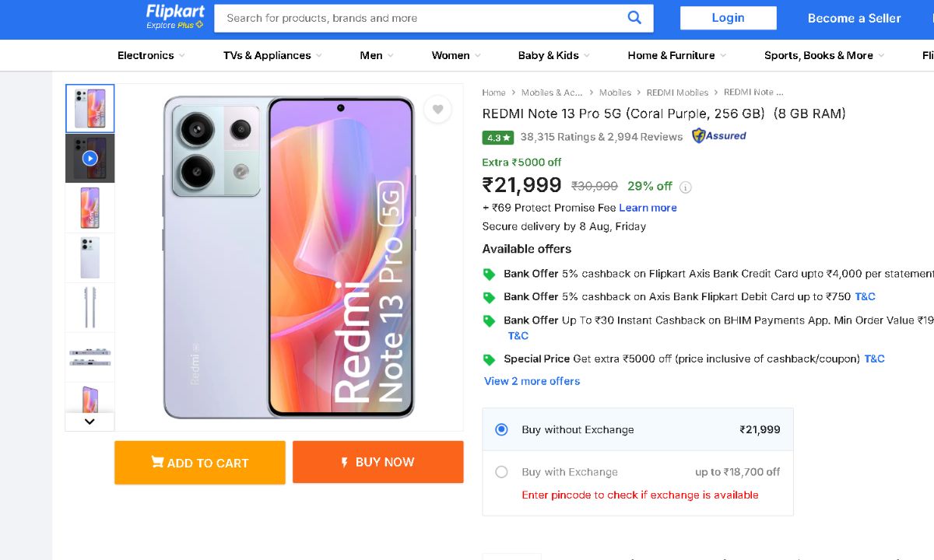Click the search magnifier icon
This screenshot has width=934, height=560.
tap(634, 18)
